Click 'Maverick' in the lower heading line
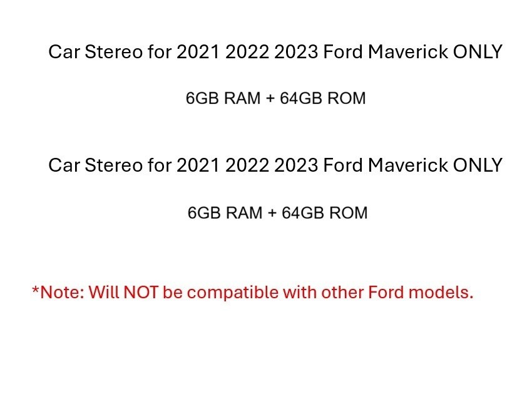Viewport: 532px width, 396px height. tap(408, 165)
